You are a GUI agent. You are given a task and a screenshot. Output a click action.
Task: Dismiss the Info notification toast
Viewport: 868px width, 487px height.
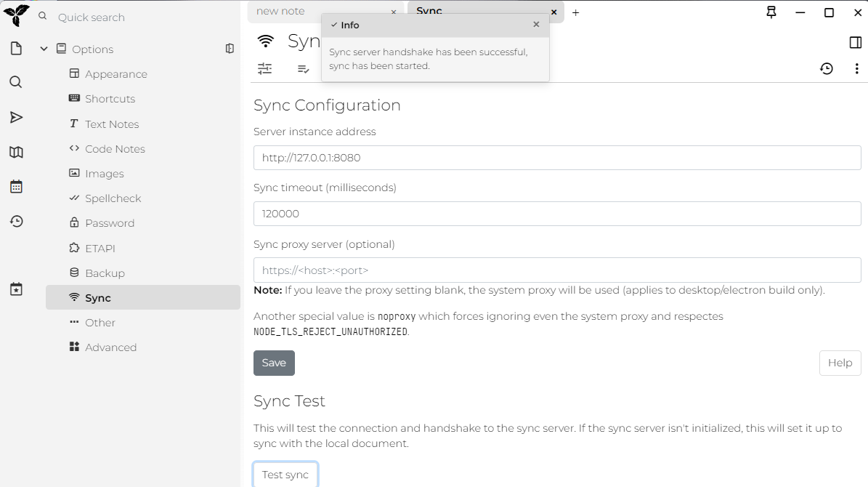[536, 25]
